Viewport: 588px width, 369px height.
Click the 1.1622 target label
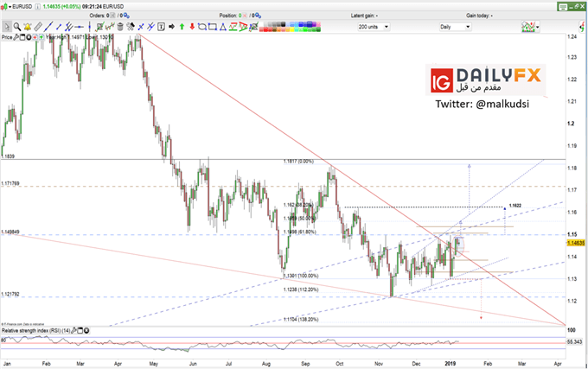(514, 206)
